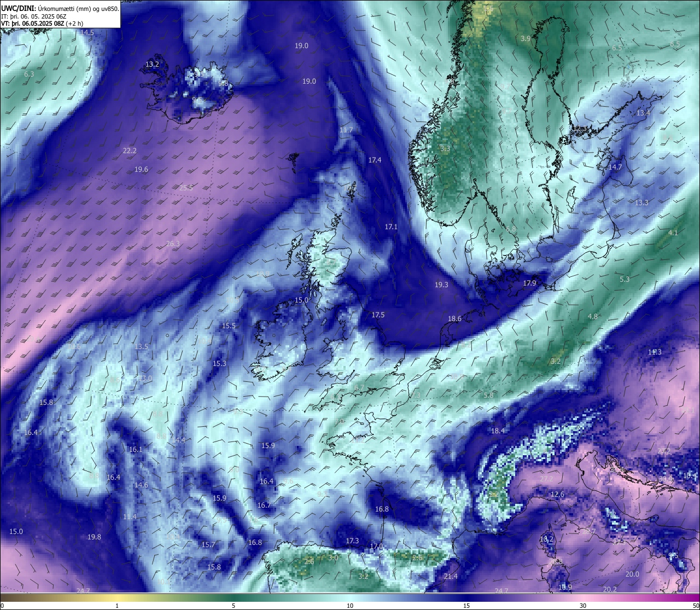Click the 15.5 value on the map
The image size is (700, 610).
tap(229, 326)
